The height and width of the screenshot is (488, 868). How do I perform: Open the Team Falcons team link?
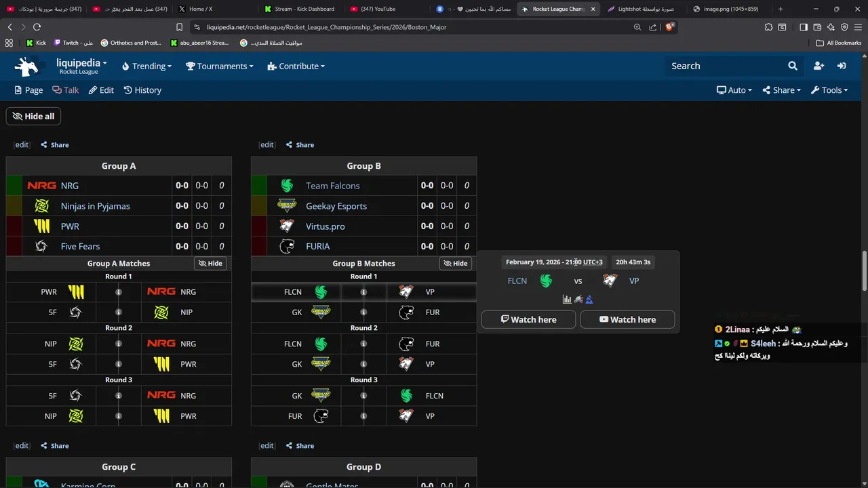click(x=332, y=186)
